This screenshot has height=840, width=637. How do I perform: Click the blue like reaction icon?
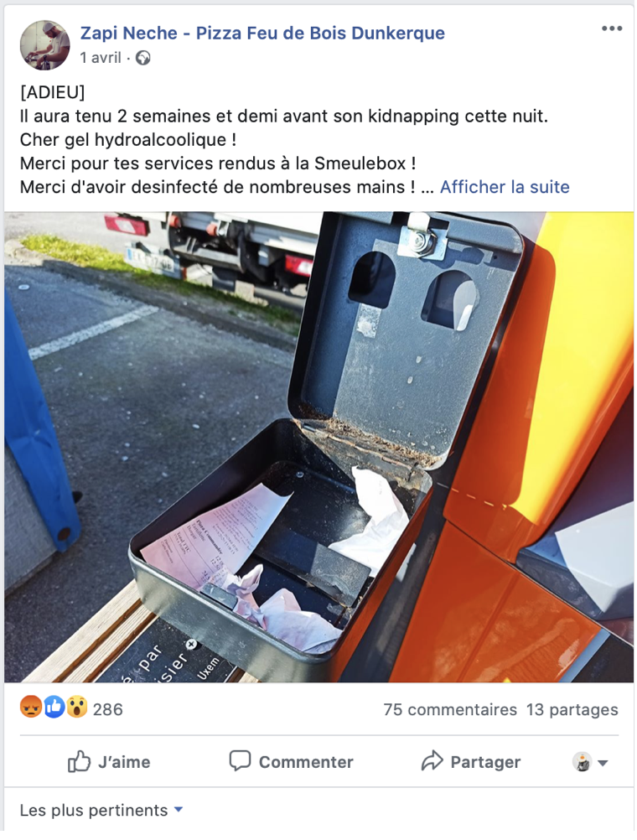[54, 708]
